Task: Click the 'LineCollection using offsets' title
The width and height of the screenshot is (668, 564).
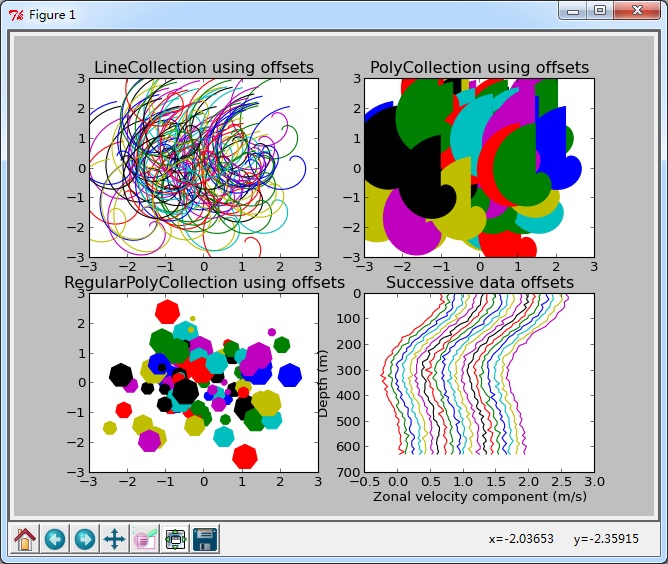Action: pyautogui.click(x=204, y=67)
